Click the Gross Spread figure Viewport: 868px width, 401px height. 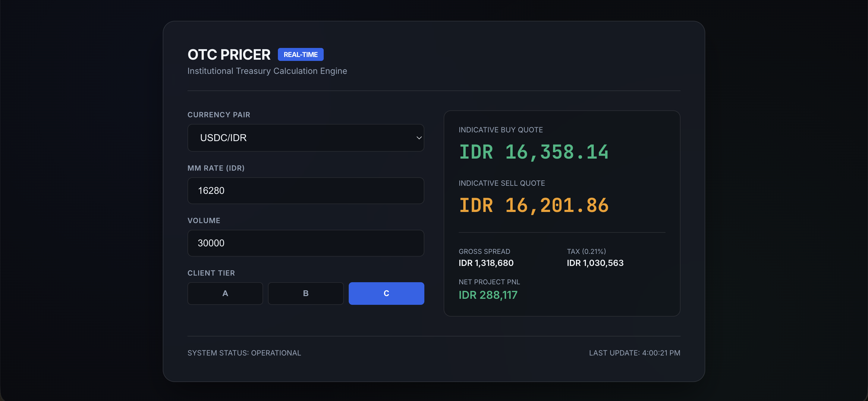[x=486, y=263]
